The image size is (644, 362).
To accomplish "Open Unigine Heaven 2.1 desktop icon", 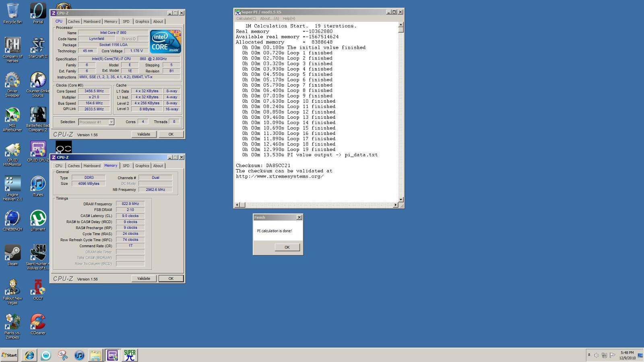I will click(12, 188).
